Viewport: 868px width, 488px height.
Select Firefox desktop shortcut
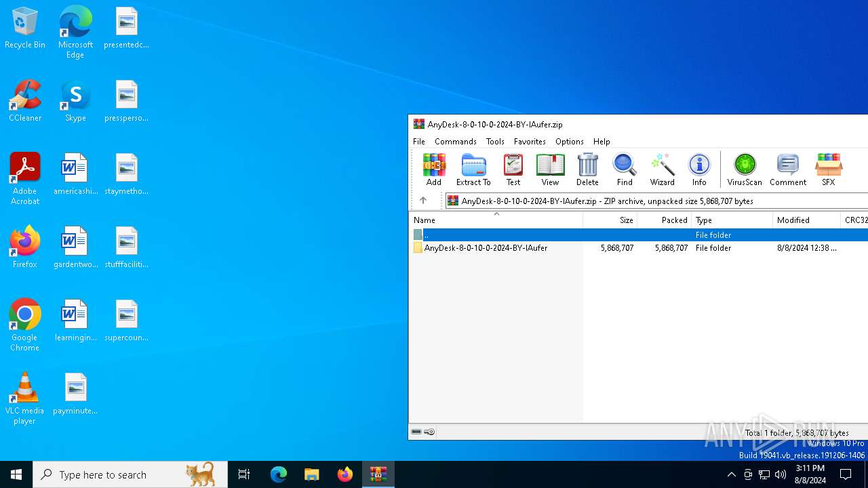25,247
